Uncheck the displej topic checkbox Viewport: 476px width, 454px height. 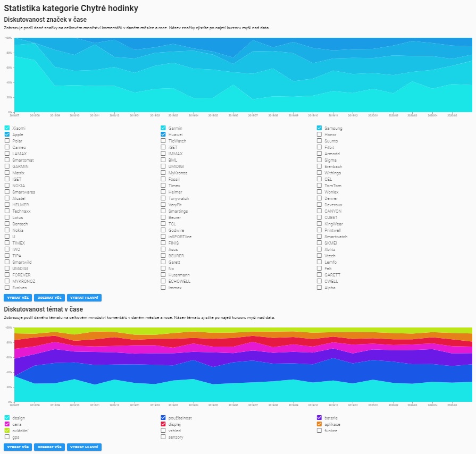pyautogui.click(x=163, y=424)
